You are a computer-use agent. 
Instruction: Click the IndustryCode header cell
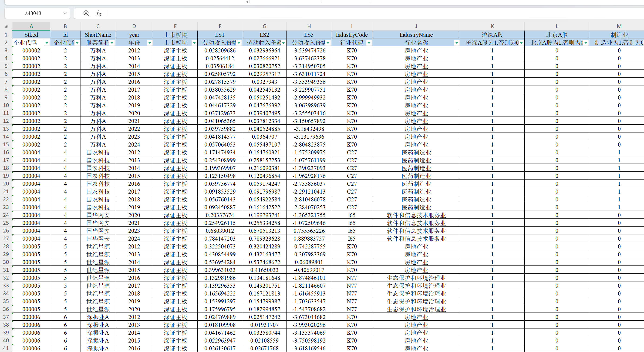tap(352, 35)
